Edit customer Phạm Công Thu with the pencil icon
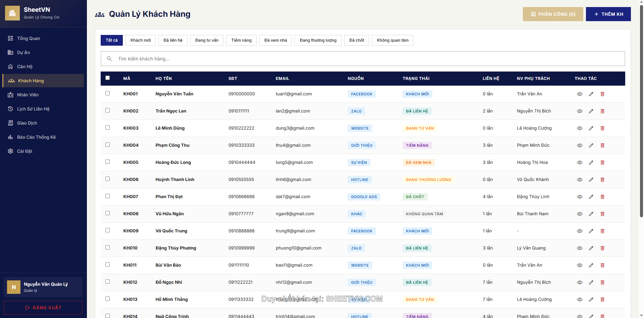This screenshot has width=644, height=318. (591, 145)
